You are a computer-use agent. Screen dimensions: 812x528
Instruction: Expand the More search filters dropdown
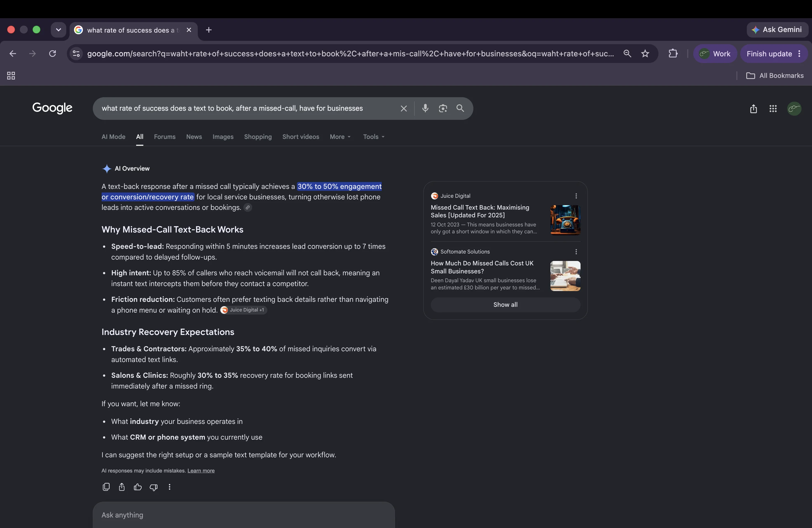click(x=340, y=137)
